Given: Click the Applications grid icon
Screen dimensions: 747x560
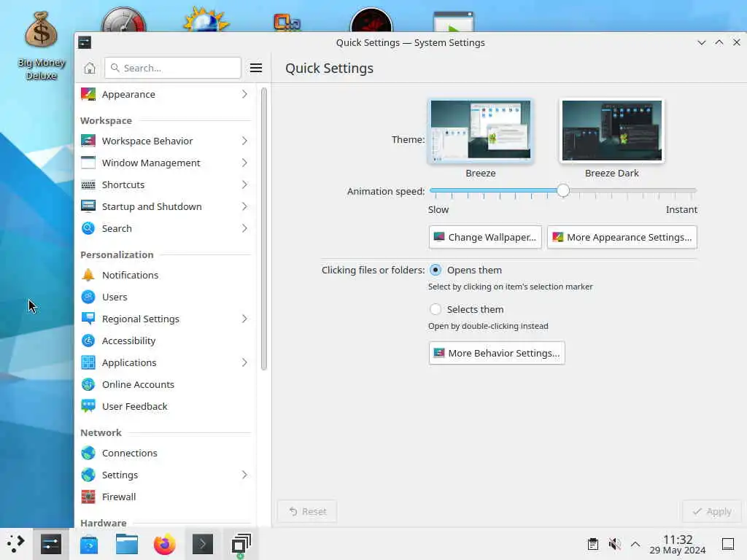Looking at the screenshot, I should click(x=88, y=363).
